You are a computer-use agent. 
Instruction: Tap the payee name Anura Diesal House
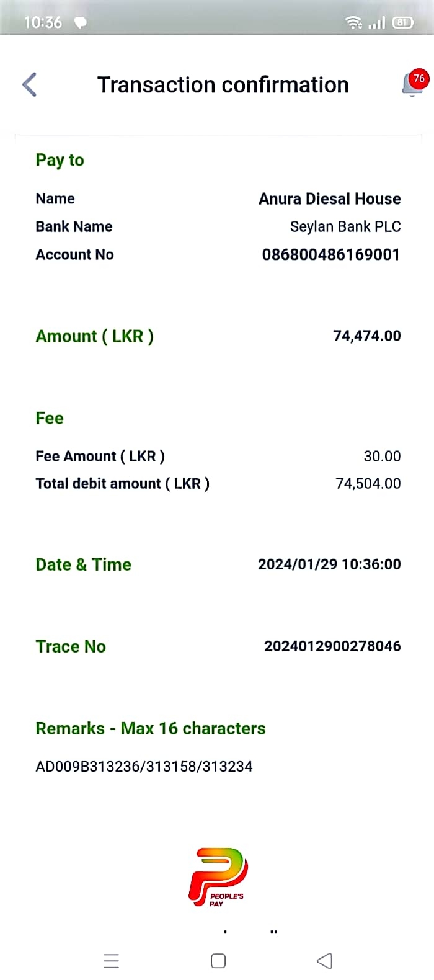(x=329, y=199)
